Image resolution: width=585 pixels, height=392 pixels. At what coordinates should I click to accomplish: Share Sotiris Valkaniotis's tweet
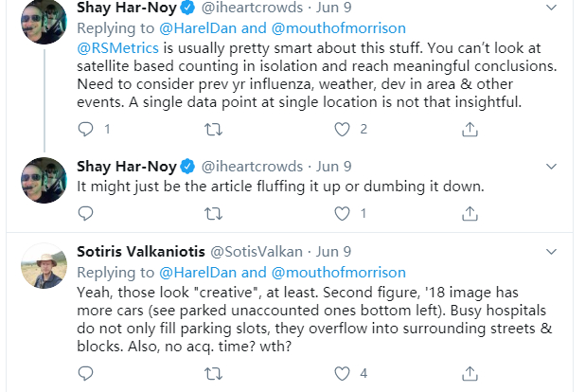[x=470, y=372]
